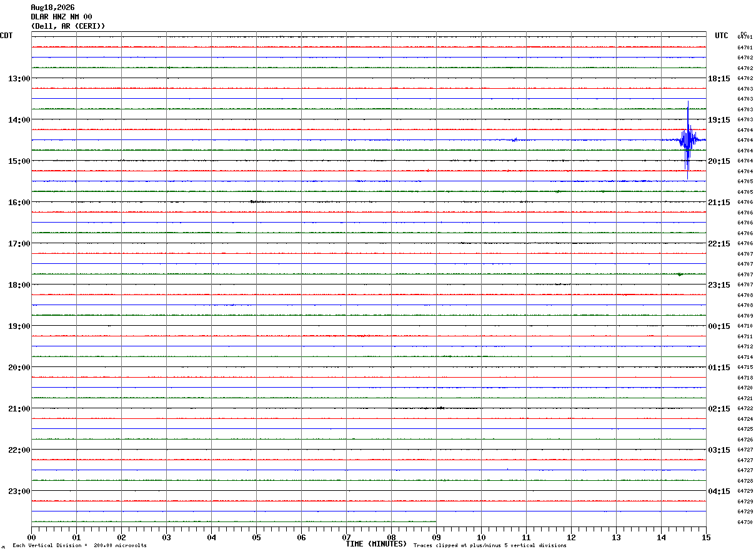The height and width of the screenshot is (554, 756).
Task: Click the CDT column header
Action: (x=6, y=36)
